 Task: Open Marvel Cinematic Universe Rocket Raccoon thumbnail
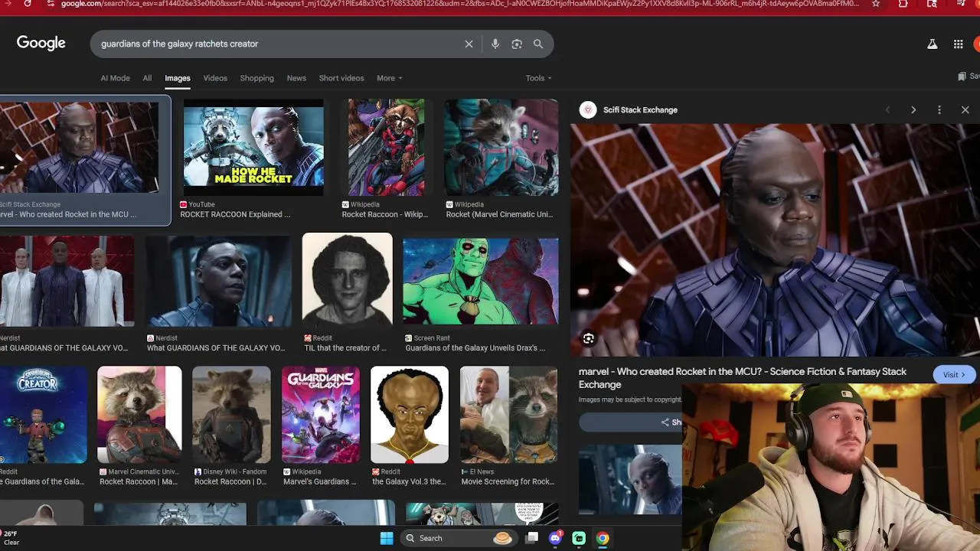point(139,414)
